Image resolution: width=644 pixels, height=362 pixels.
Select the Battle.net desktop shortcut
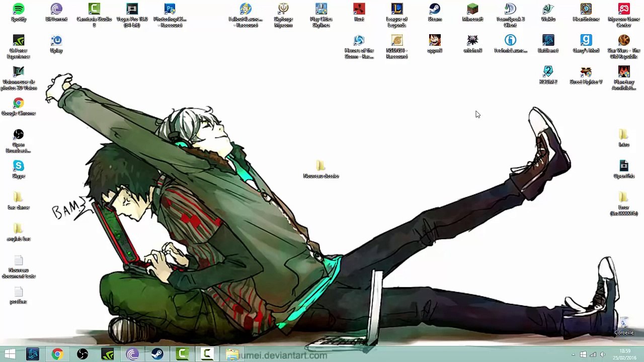point(548,44)
